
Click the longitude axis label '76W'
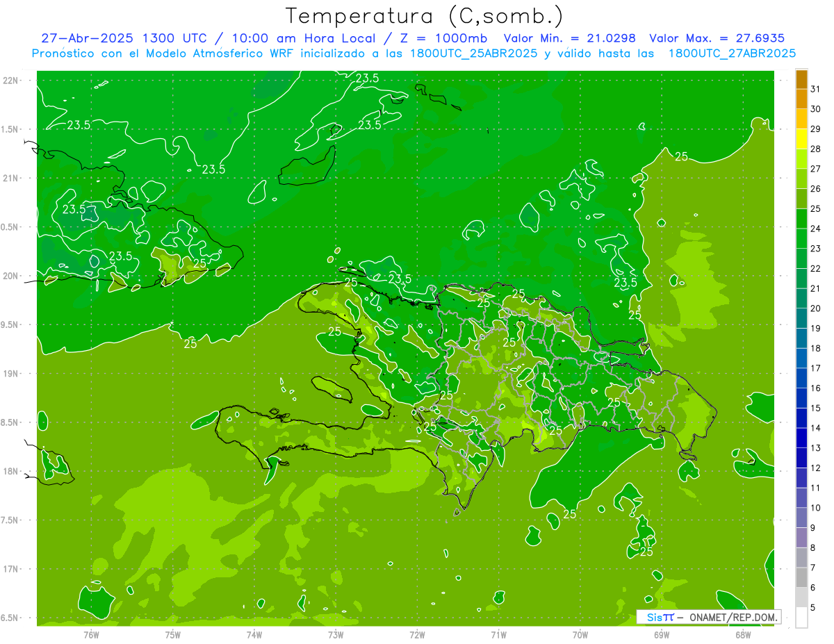pyautogui.click(x=91, y=634)
